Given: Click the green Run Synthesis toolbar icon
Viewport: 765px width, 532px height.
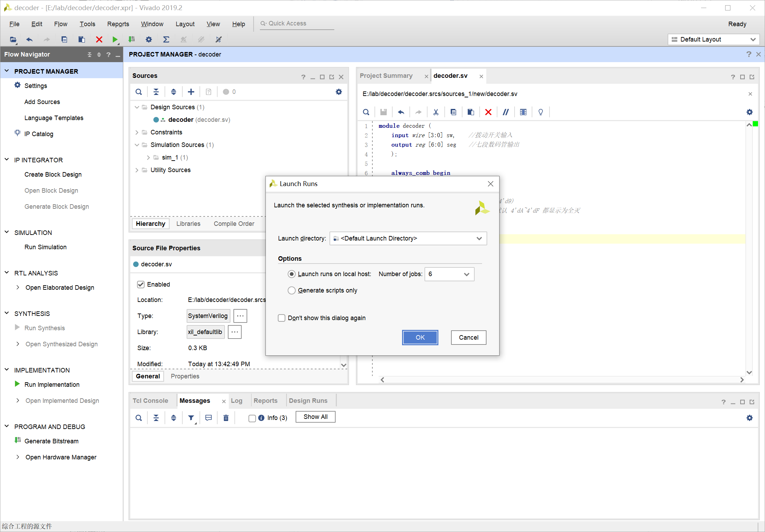Looking at the screenshot, I should tap(115, 39).
